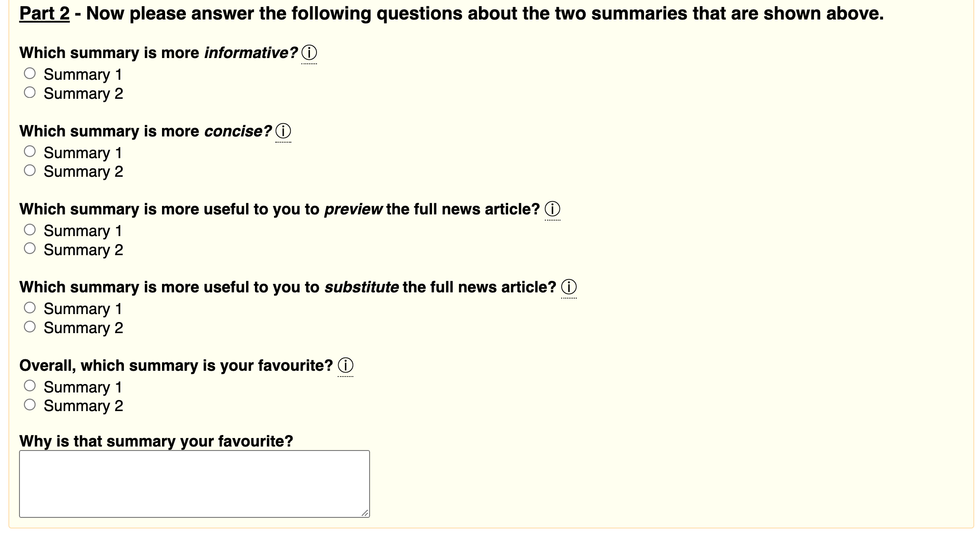Viewport: 980px width, 536px height.
Task: Focus the 'Why is that summary your favourite' textbox
Action: (x=194, y=484)
